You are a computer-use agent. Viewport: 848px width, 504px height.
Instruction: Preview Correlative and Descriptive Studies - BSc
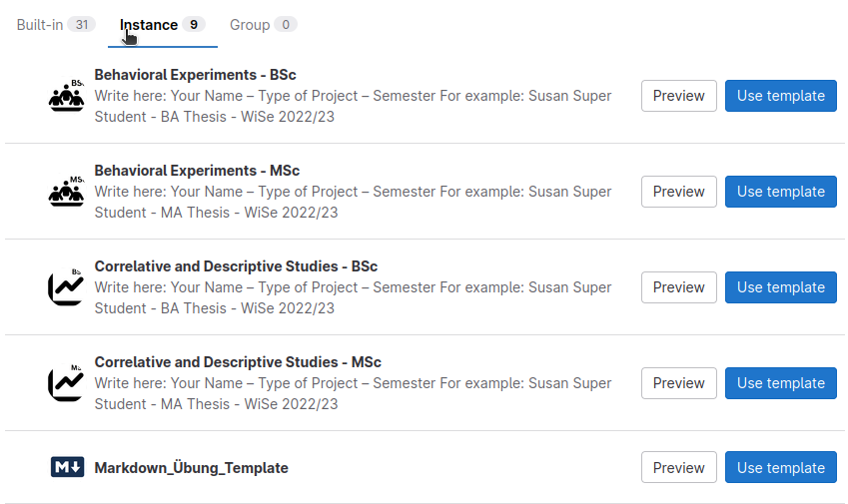(x=679, y=287)
